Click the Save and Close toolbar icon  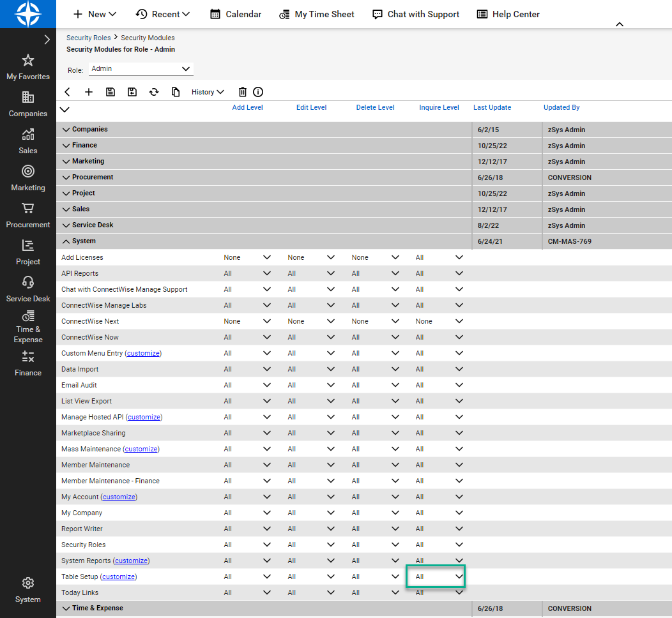[x=132, y=92]
